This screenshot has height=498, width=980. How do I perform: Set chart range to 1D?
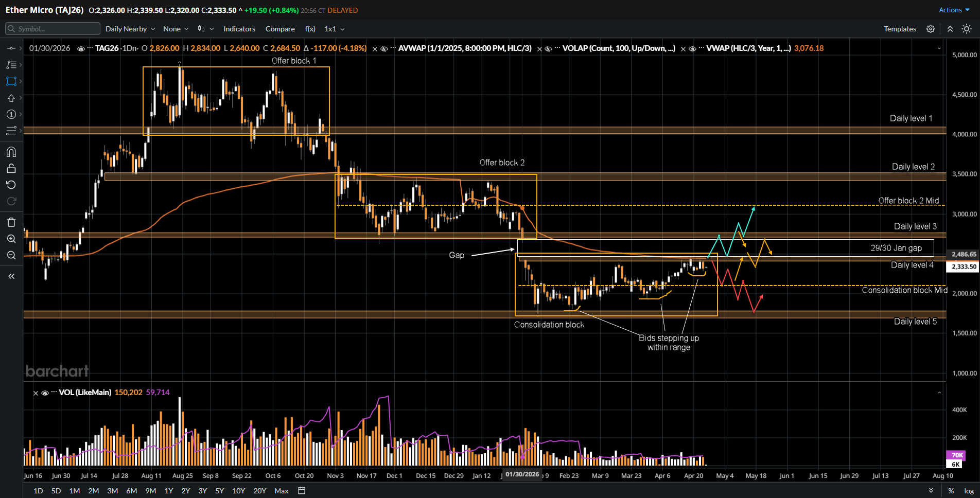pos(38,491)
